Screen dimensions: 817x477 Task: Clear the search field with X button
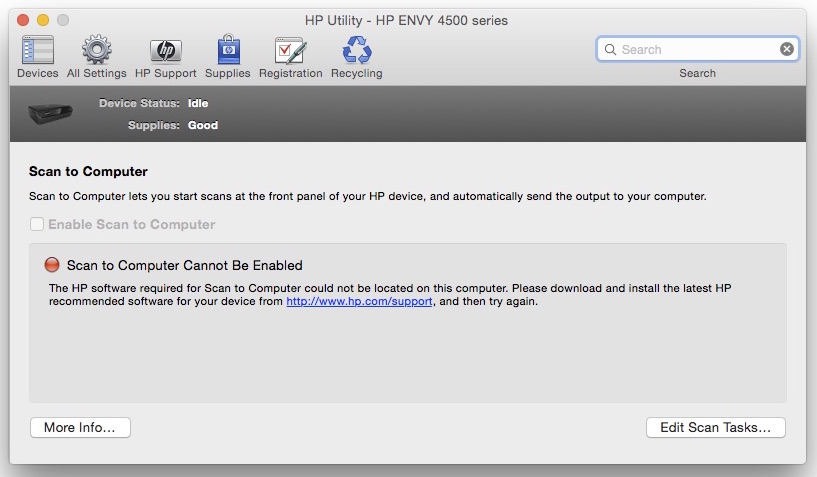(x=787, y=49)
